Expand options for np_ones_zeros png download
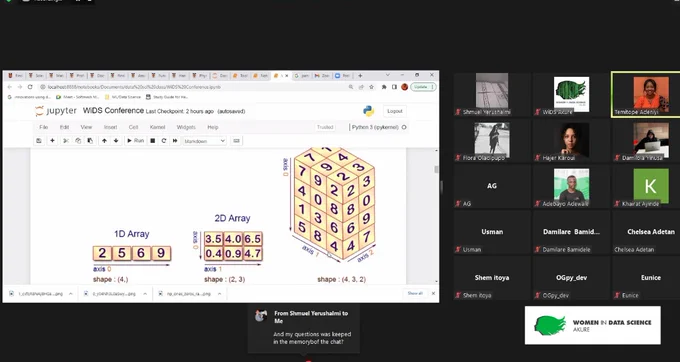 pyautogui.click(x=219, y=294)
